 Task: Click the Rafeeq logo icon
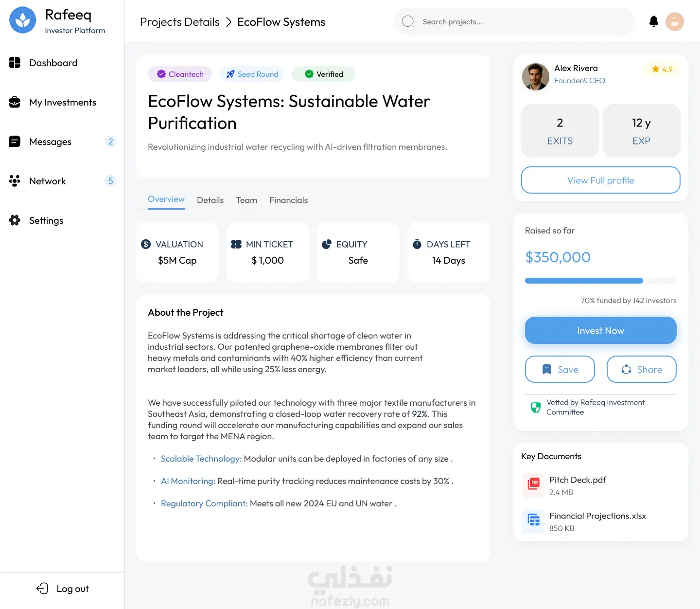tap(23, 20)
